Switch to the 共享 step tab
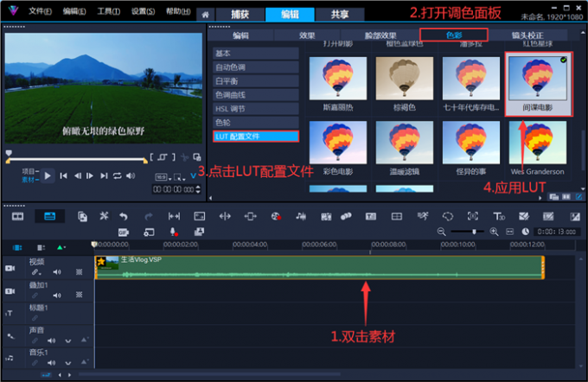 (x=340, y=15)
